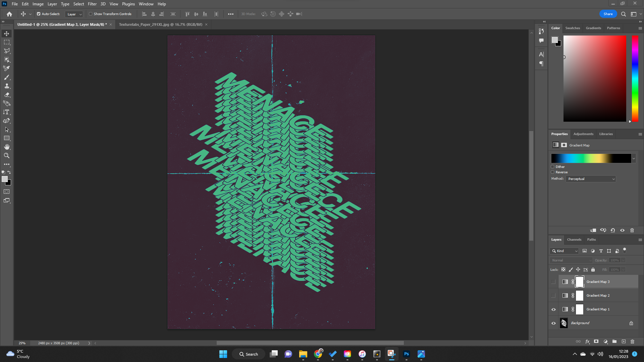The image size is (644, 362).
Task: Open the layer blend mode dropdown
Action: [x=571, y=260]
